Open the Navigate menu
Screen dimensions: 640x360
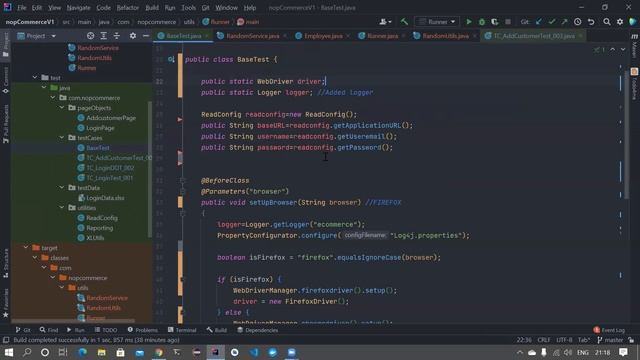pyautogui.click(x=78, y=8)
